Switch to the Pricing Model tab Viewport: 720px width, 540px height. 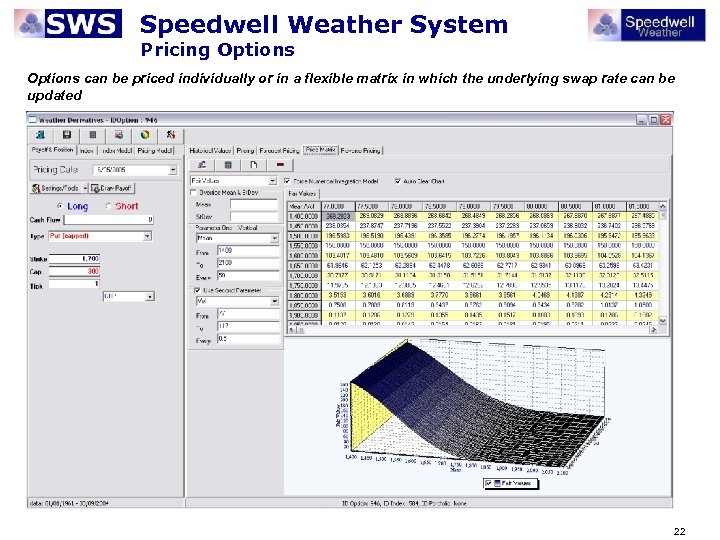coord(155,151)
